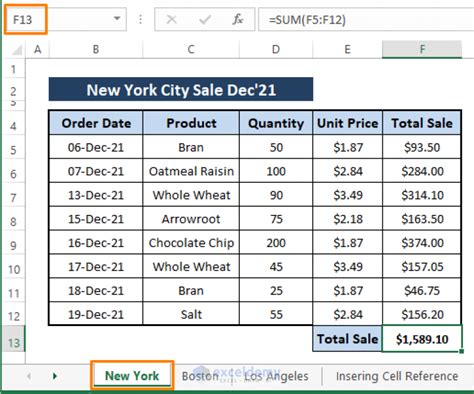This screenshot has height=394, width=474.
Task: Select the Order Date header cell
Action: click(x=96, y=123)
